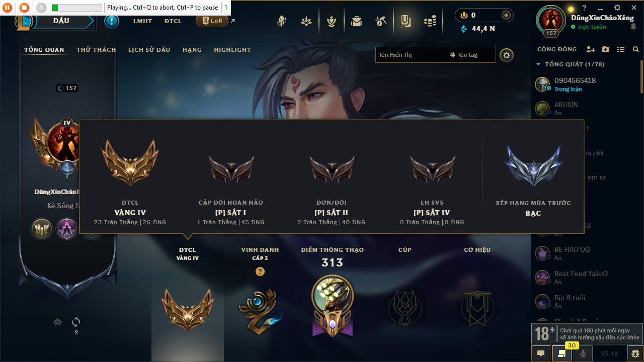Toggle the friends list view options icon
The image size is (644, 362).
pyautogui.click(x=621, y=49)
